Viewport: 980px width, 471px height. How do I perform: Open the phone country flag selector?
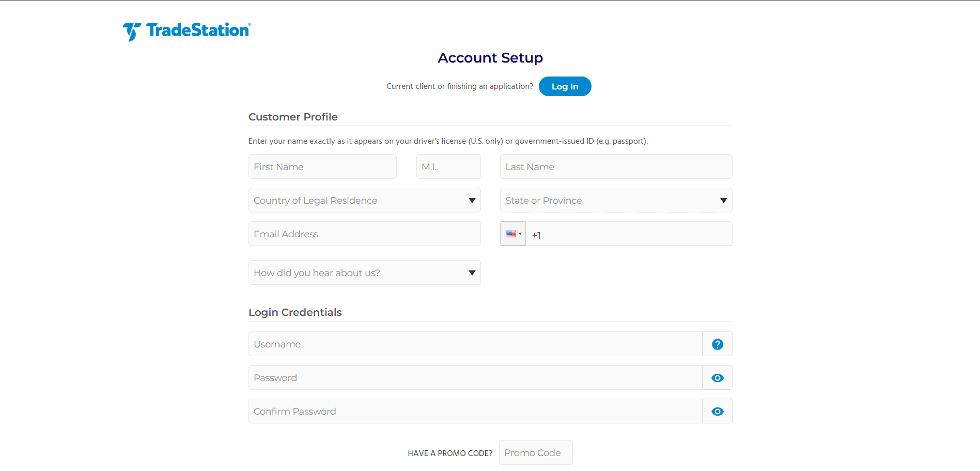[x=513, y=234]
